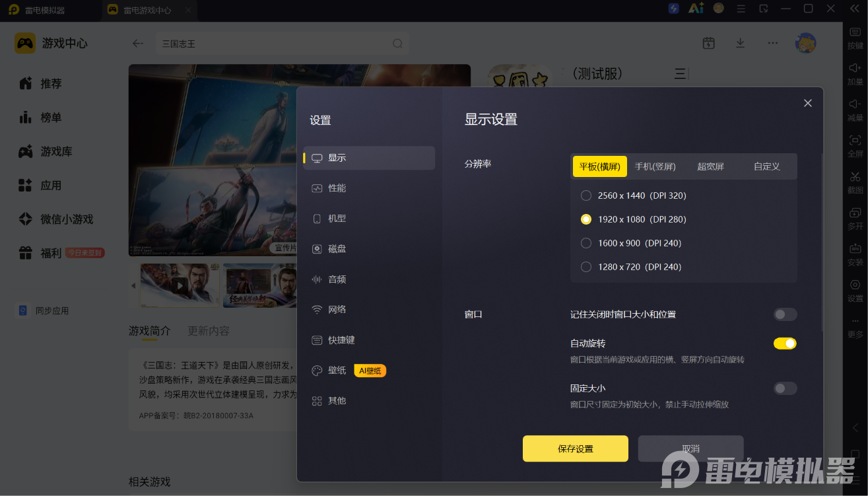Open the hamburger menu in the title bar
Image resolution: width=868 pixels, height=496 pixels.
tap(741, 9)
